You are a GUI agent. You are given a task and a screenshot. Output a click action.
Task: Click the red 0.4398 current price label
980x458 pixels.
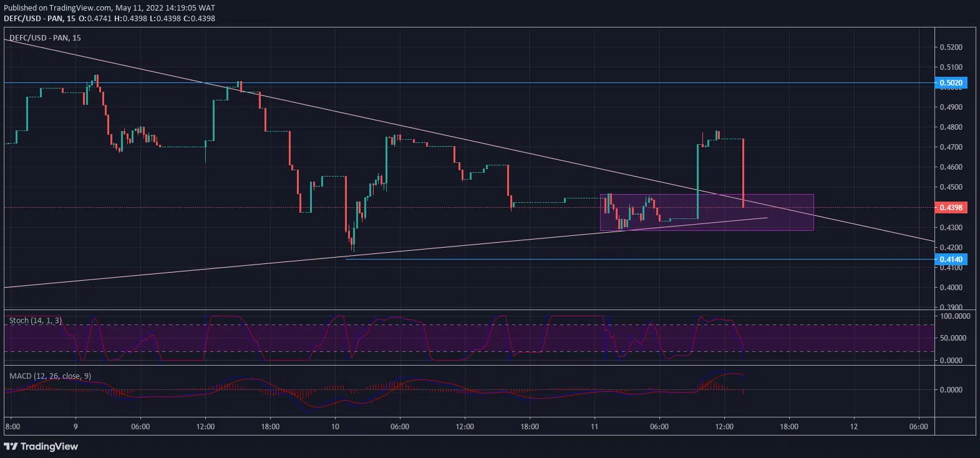pyautogui.click(x=951, y=207)
